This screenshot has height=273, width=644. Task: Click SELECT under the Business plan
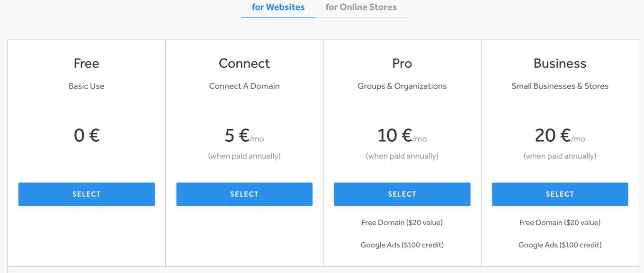click(x=560, y=194)
